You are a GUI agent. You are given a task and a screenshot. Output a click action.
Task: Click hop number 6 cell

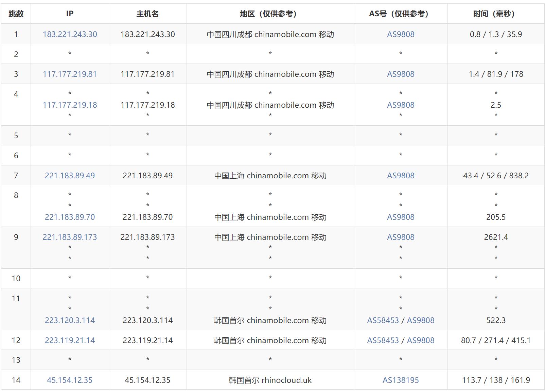[x=16, y=156]
